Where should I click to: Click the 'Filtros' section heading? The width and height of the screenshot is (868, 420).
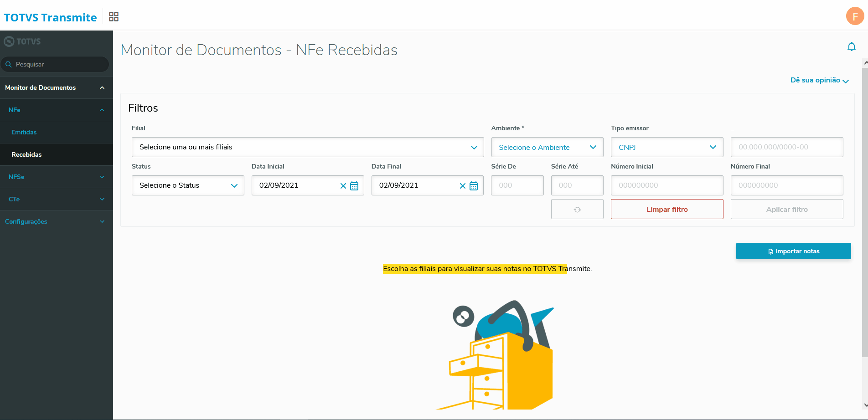pyautogui.click(x=143, y=108)
